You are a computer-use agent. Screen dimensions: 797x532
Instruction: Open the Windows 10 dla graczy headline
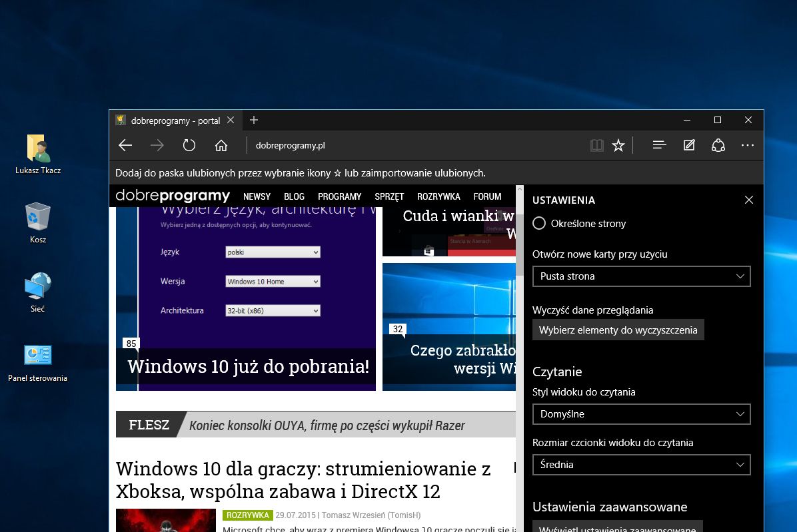click(x=303, y=479)
